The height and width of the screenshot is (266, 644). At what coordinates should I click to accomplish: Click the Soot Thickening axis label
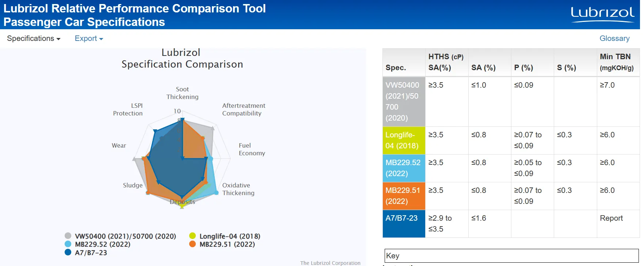(x=182, y=93)
